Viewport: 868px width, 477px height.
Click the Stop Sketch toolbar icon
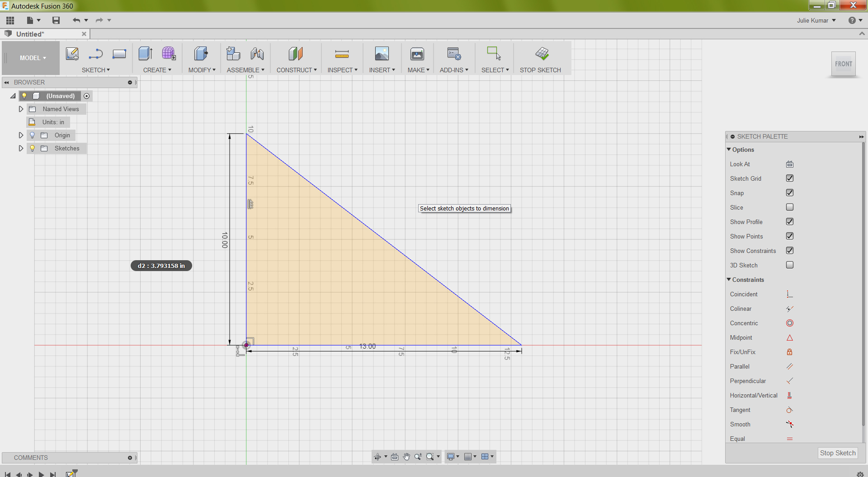pos(542,54)
